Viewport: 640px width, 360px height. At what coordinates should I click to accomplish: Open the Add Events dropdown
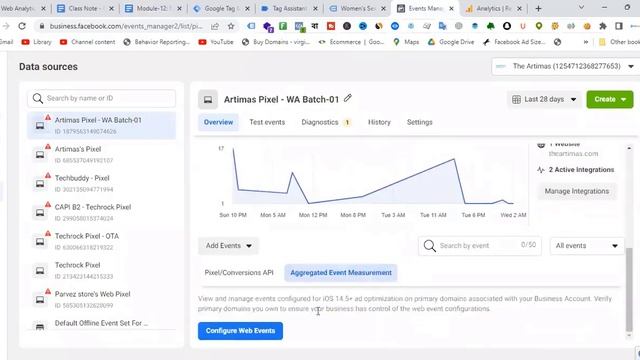(228, 246)
